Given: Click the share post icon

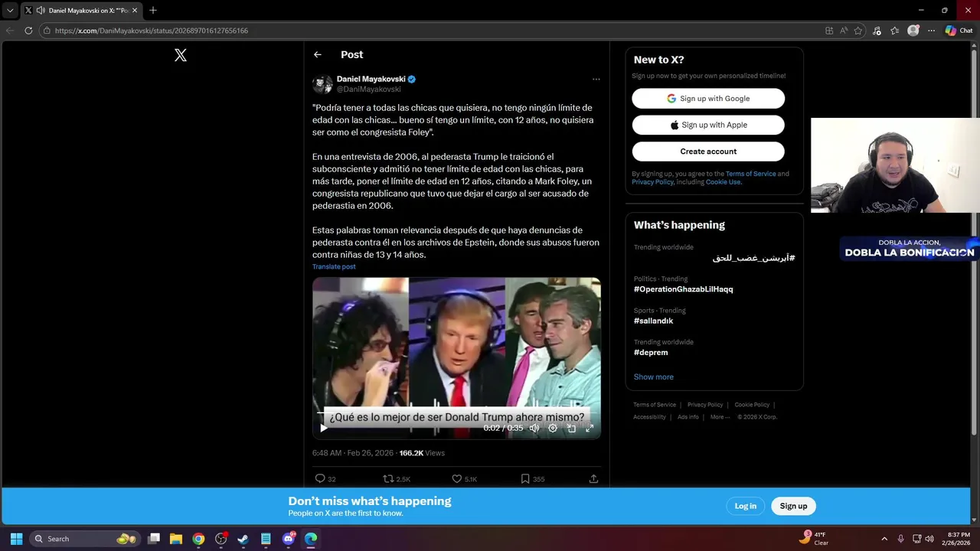Looking at the screenshot, I should (593, 479).
